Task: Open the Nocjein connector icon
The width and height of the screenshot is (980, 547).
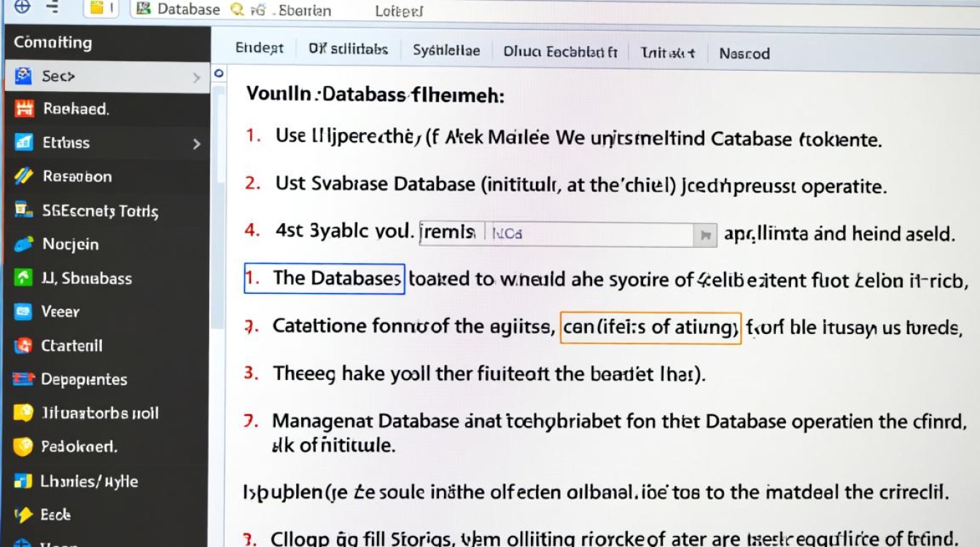Action: tap(22, 244)
